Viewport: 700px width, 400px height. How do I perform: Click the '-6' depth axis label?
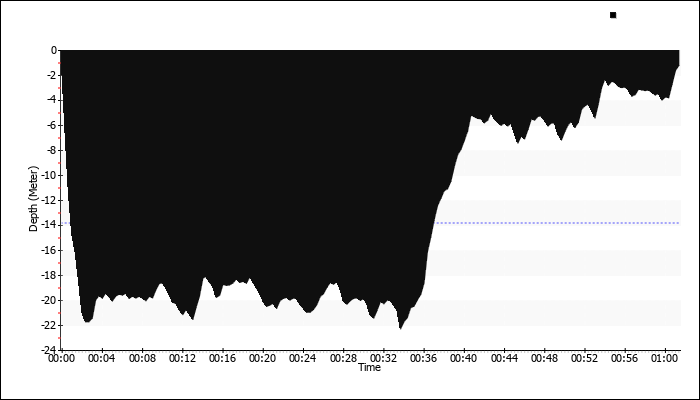[x=52, y=125]
